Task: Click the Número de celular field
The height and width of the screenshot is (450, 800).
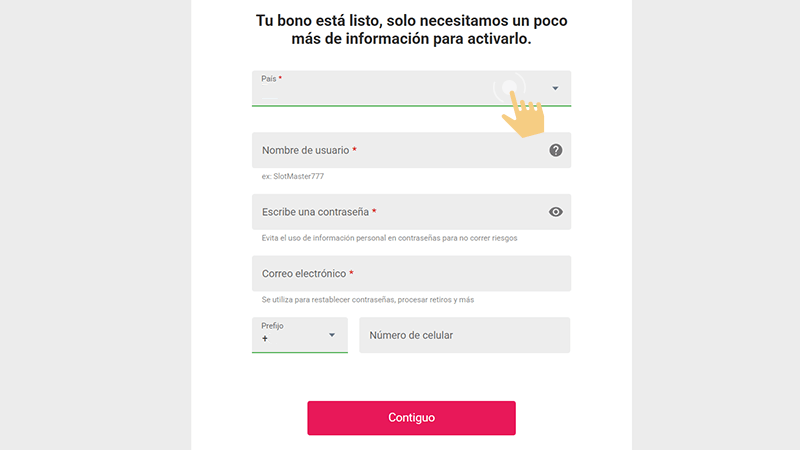Action: [464, 335]
